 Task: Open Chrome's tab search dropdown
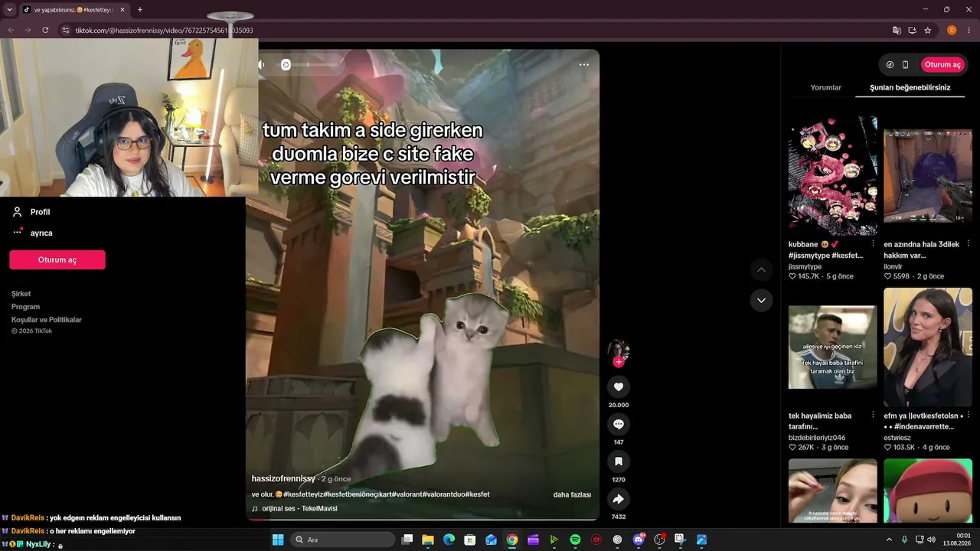coord(9,10)
